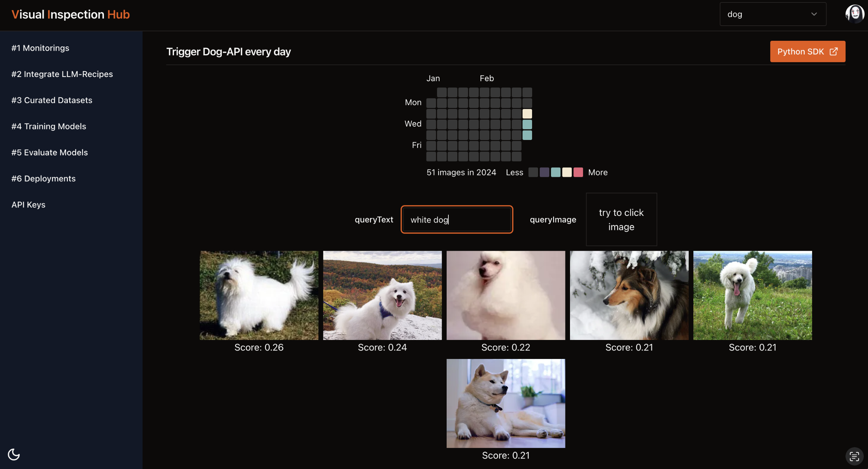
Task: Click the 'Score: 0.22' label
Action: [506, 347]
